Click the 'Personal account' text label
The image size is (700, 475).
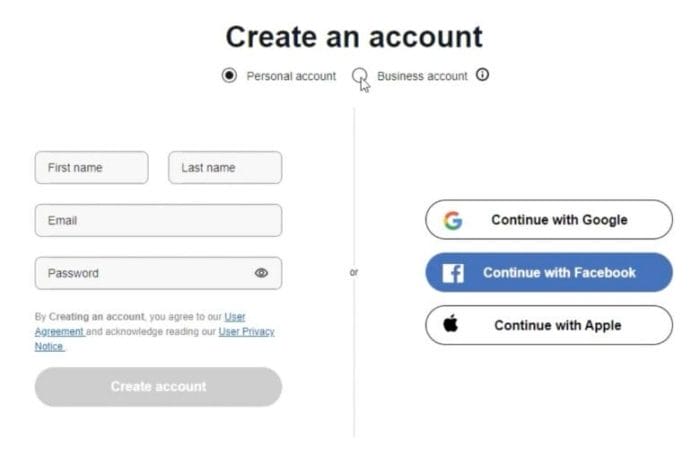[291, 76]
